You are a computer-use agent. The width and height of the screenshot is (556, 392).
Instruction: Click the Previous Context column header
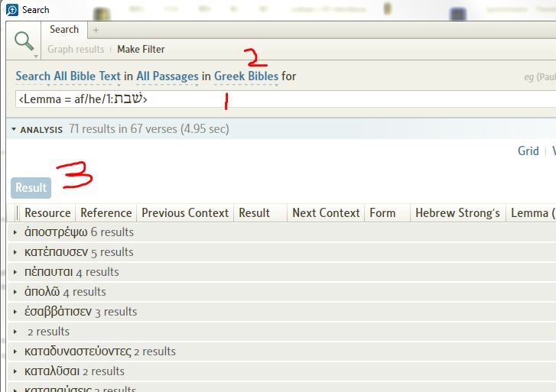click(185, 213)
